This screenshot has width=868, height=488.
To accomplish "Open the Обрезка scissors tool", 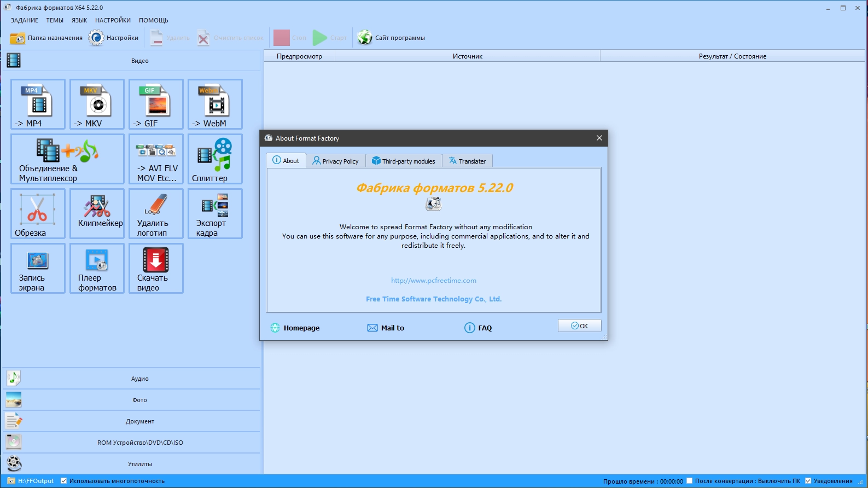I will [38, 213].
